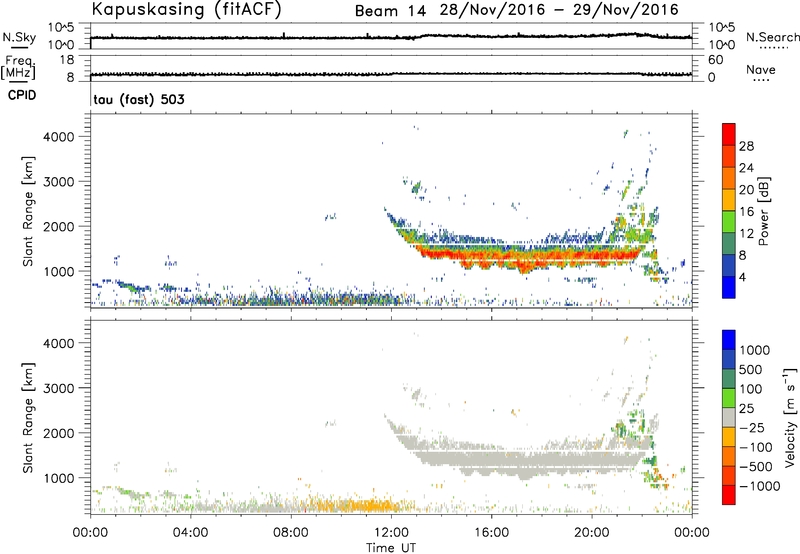Image resolution: width=800 pixels, height=554 pixels.
Task: Click the Freq. [MHz] axis label
Action: coord(19,67)
